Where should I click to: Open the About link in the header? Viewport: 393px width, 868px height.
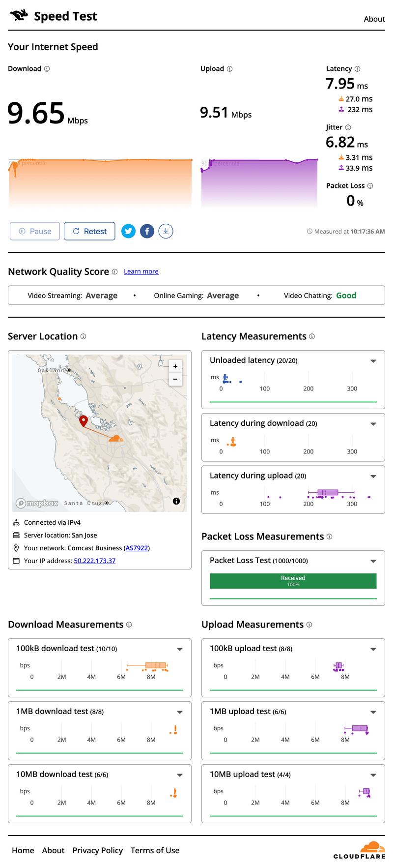[x=374, y=19]
